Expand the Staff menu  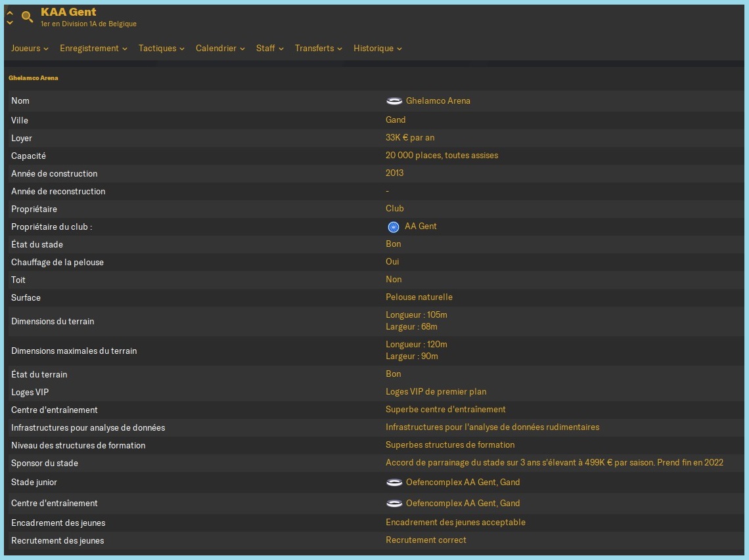coord(270,48)
